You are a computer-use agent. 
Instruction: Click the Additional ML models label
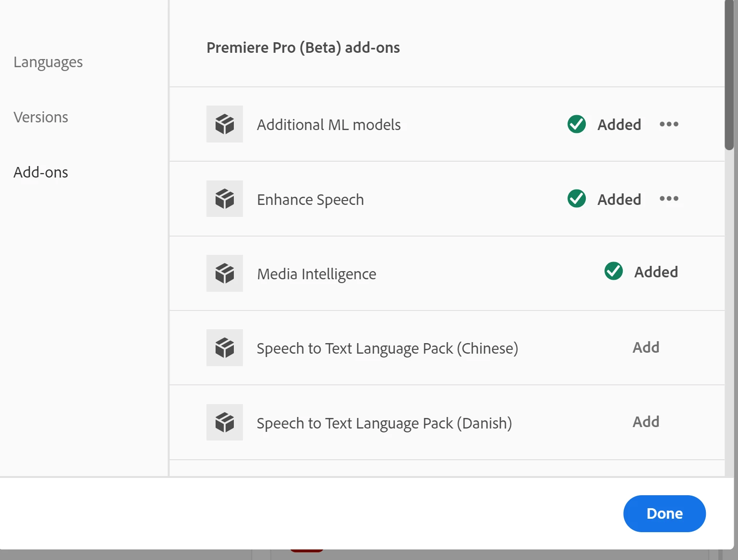[x=329, y=125]
